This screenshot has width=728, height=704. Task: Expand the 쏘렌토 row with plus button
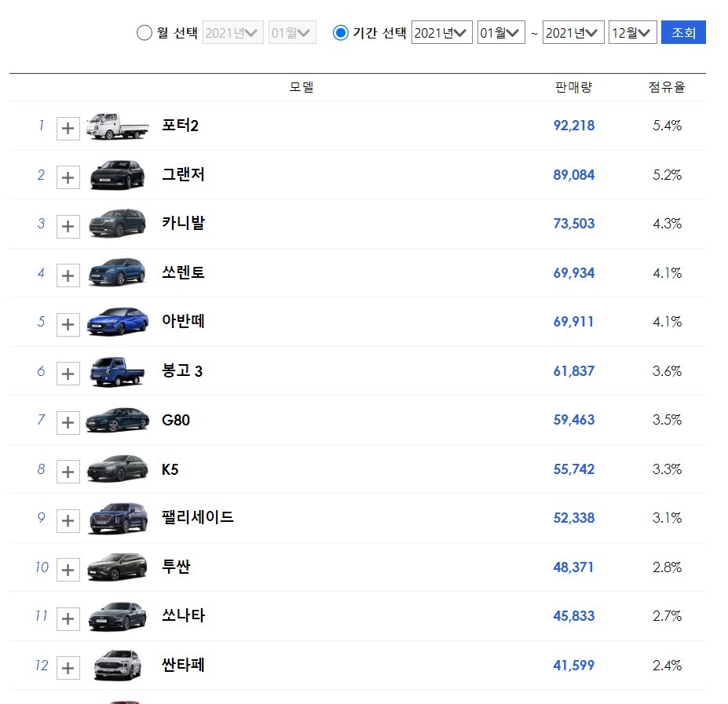pos(68,276)
